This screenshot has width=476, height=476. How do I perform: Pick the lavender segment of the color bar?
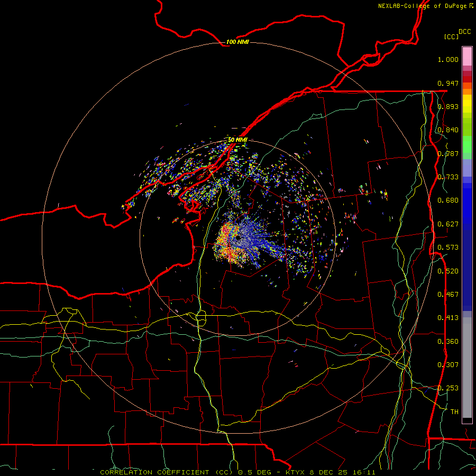click(x=467, y=168)
